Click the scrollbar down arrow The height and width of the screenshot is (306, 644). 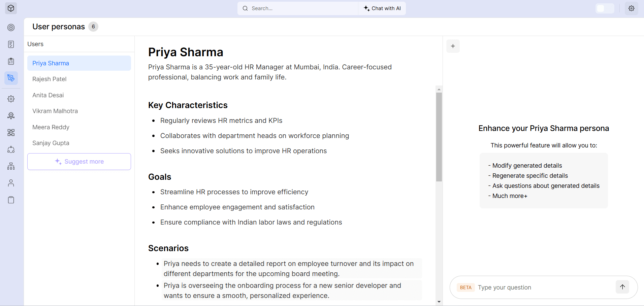tap(439, 302)
